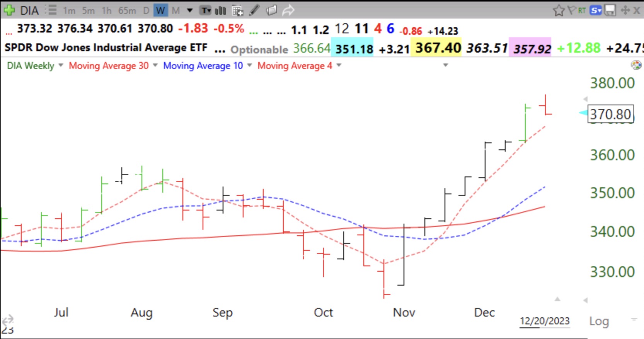Select the W weekly timeframe
Image resolution: width=644 pixels, height=339 pixels.
[160, 10]
